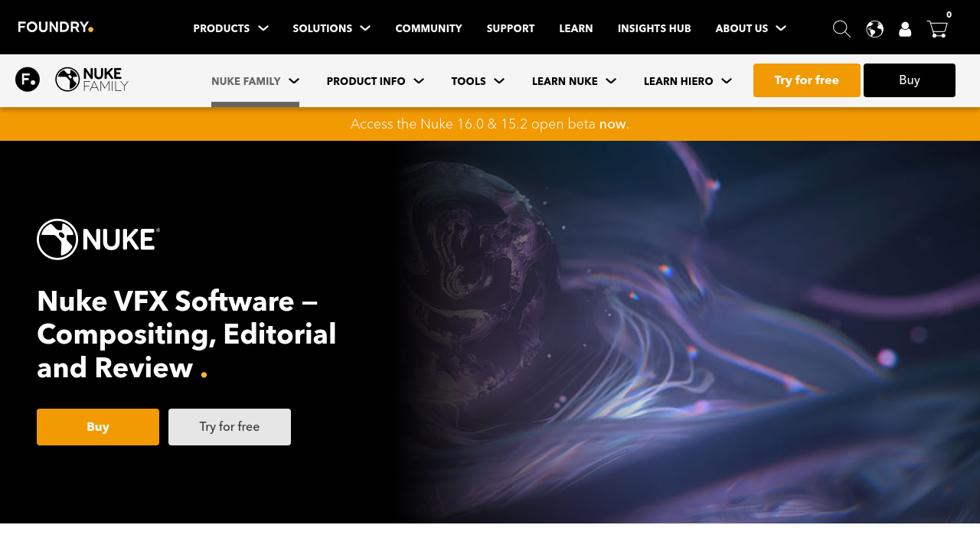
Task: Click the white Nuke logo in hero
Action: click(99, 240)
